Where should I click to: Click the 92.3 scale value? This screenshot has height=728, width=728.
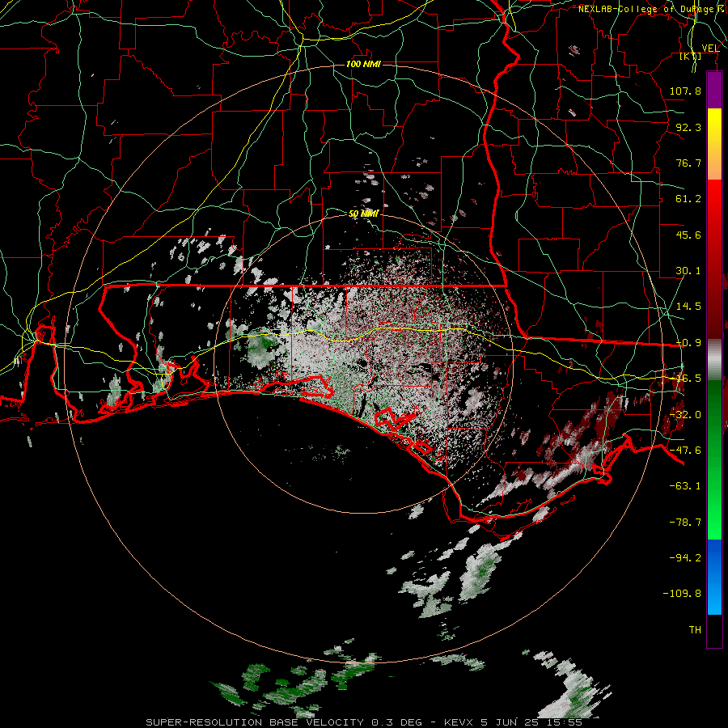(688, 127)
